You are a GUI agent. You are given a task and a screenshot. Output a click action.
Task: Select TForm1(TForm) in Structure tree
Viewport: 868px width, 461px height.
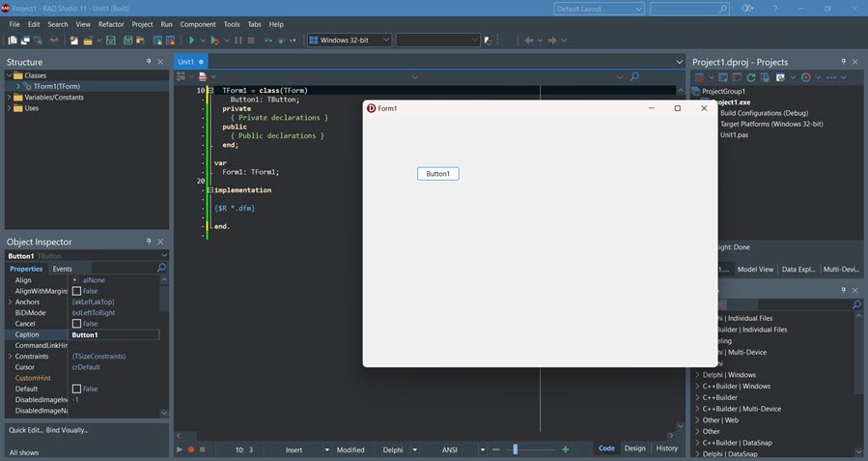pos(56,86)
